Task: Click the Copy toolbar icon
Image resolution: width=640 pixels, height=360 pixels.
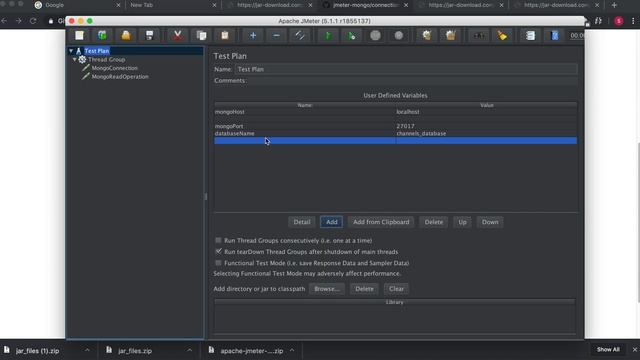Action: click(x=201, y=36)
